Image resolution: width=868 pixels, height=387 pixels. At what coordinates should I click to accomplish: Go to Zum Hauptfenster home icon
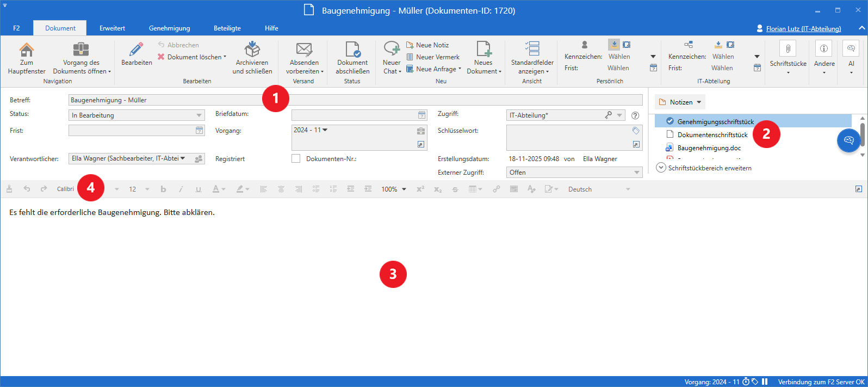(26, 50)
